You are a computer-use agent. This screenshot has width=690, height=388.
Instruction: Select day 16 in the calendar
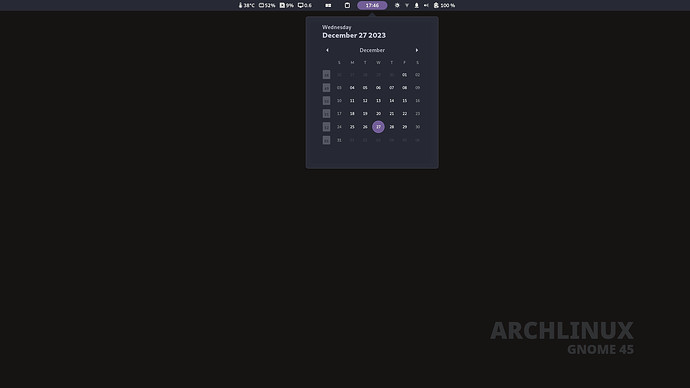(418, 101)
